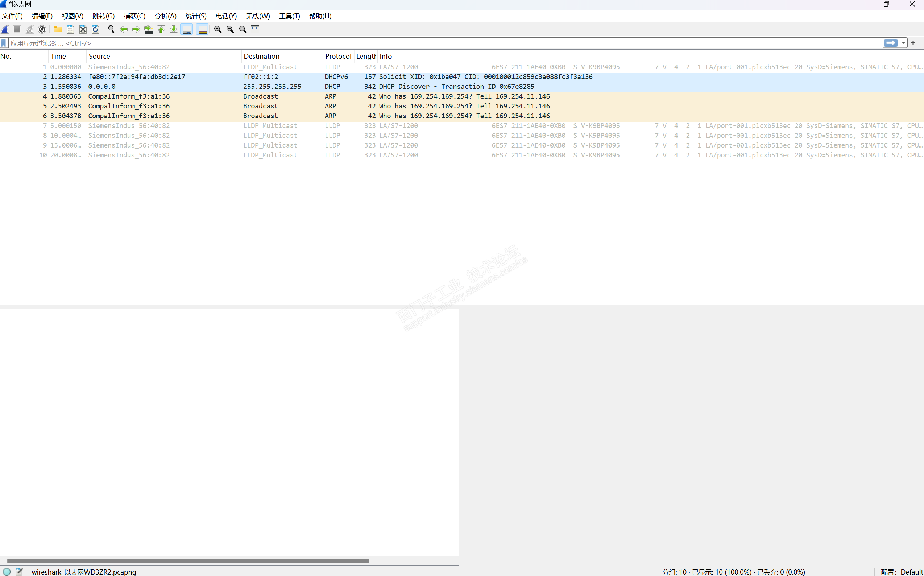Close the current capture file icon
This screenshot has height=576, width=924.
(83, 29)
